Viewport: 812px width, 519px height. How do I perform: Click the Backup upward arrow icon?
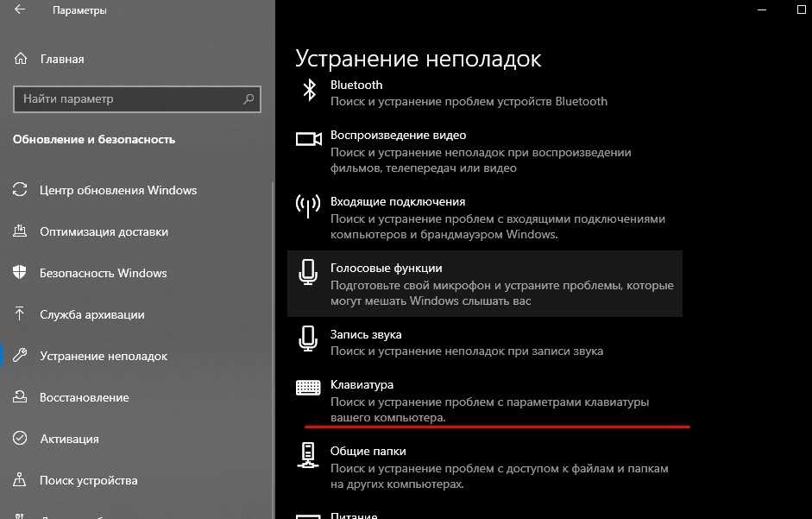pyautogui.click(x=20, y=313)
